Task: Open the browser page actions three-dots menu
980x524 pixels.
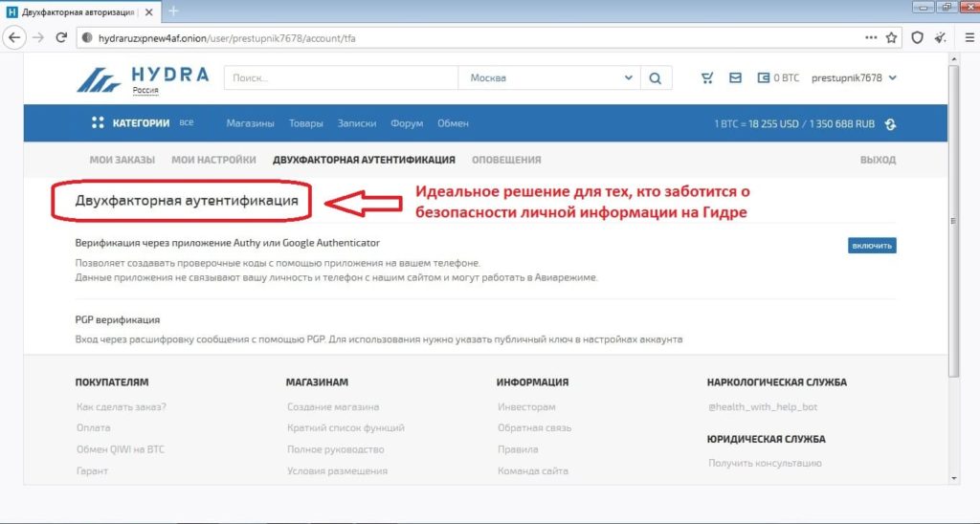Action: coord(870,37)
